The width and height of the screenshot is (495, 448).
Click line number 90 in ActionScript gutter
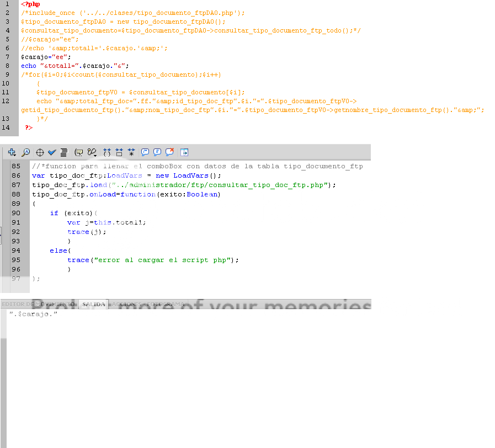[x=16, y=213]
